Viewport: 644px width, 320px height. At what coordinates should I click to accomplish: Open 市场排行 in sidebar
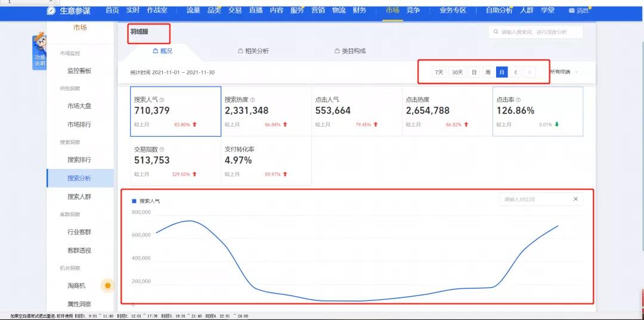80,124
